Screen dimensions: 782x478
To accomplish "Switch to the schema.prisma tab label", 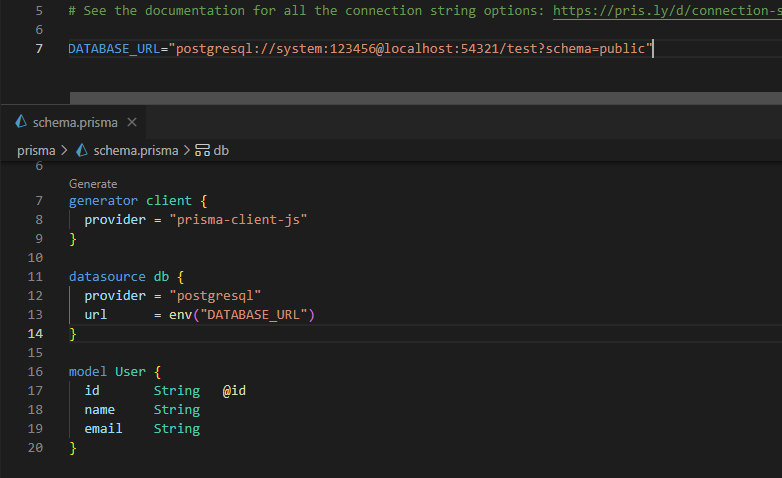I will [75, 122].
